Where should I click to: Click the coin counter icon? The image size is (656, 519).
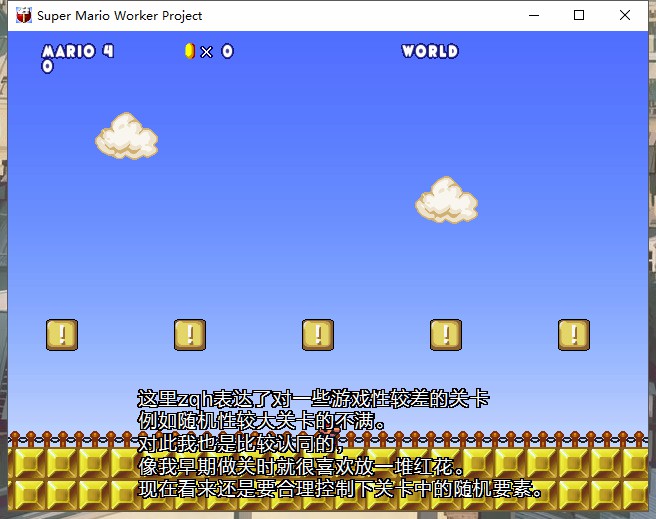tap(190, 51)
